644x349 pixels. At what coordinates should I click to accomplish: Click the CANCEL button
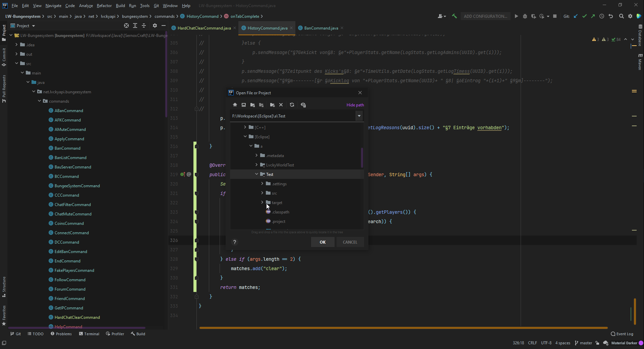coord(350,242)
